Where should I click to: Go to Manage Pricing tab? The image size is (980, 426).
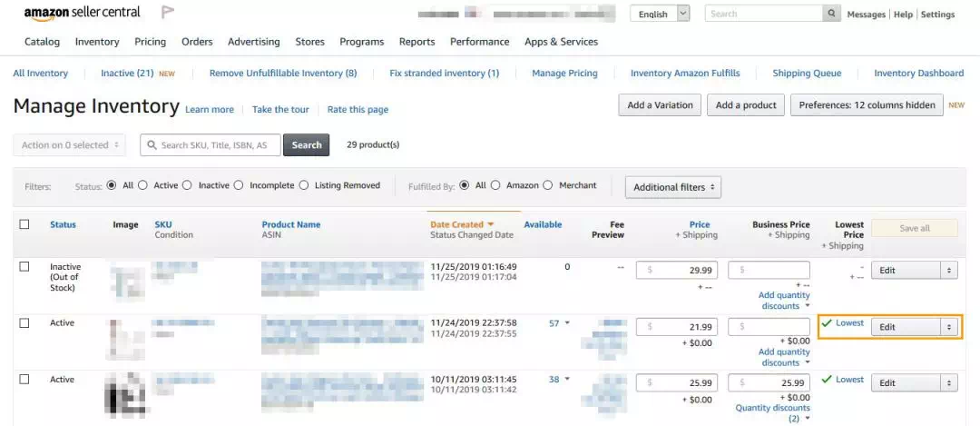[x=564, y=74]
